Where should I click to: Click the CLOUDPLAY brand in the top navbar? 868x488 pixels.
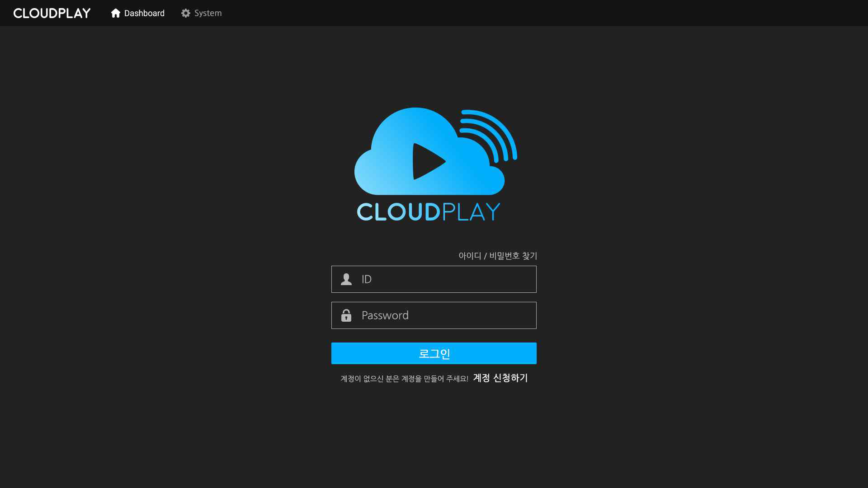(52, 13)
